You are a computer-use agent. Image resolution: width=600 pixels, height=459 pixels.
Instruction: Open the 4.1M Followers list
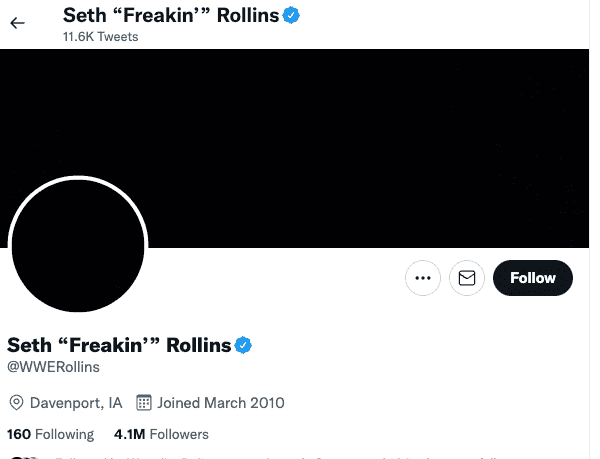click(161, 434)
